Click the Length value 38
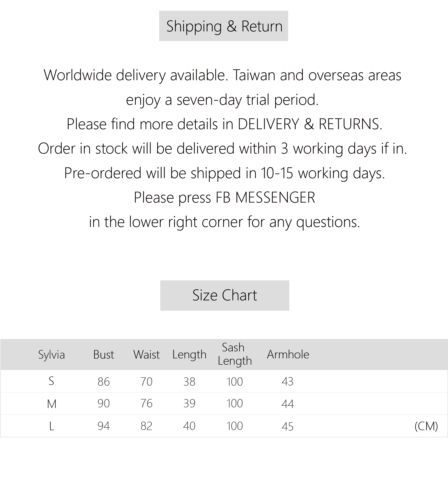This screenshot has width=448, height=502. coord(189,382)
